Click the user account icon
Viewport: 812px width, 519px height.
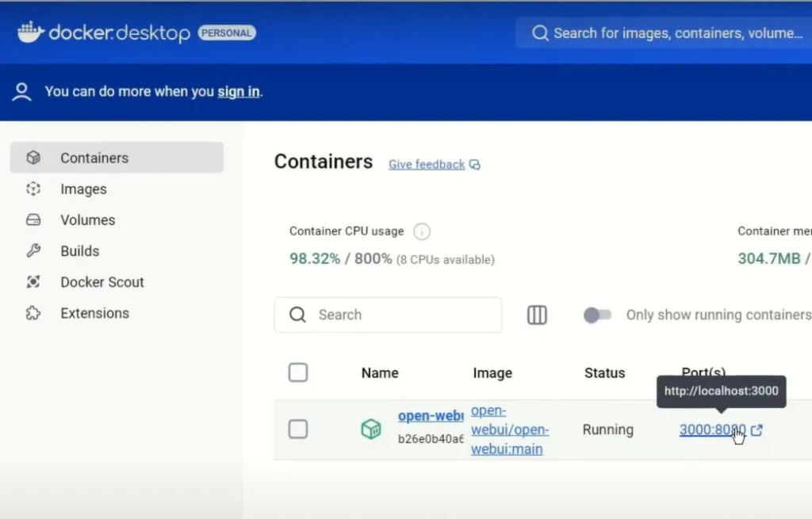tap(21, 92)
